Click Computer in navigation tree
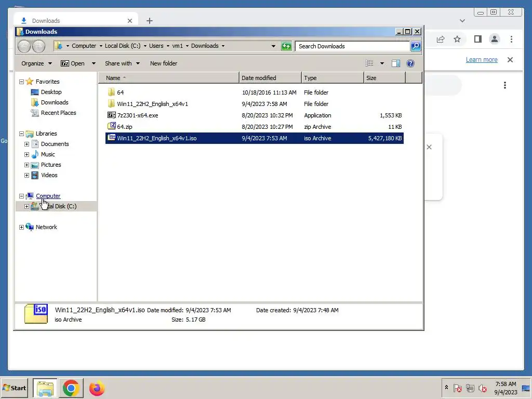The width and height of the screenshot is (532, 399). click(x=48, y=196)
